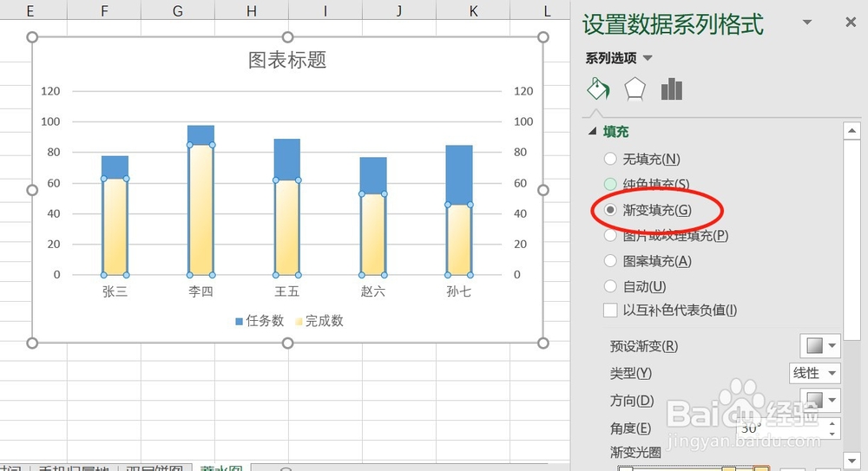Click the 赵六 category axis label
This screenshot has width=868, height=471.
tap(373, 291)
